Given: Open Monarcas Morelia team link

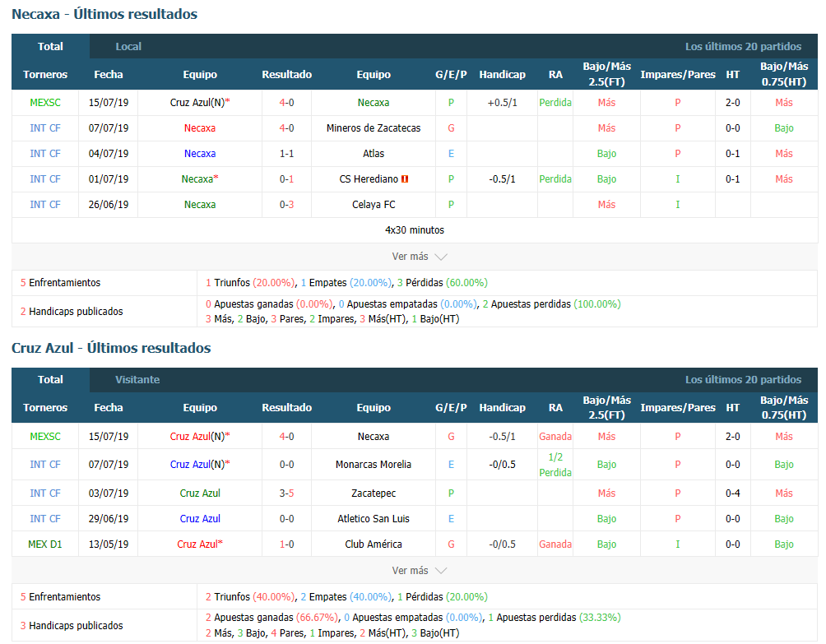Looking at the screenshot, I should coord(374,465).
